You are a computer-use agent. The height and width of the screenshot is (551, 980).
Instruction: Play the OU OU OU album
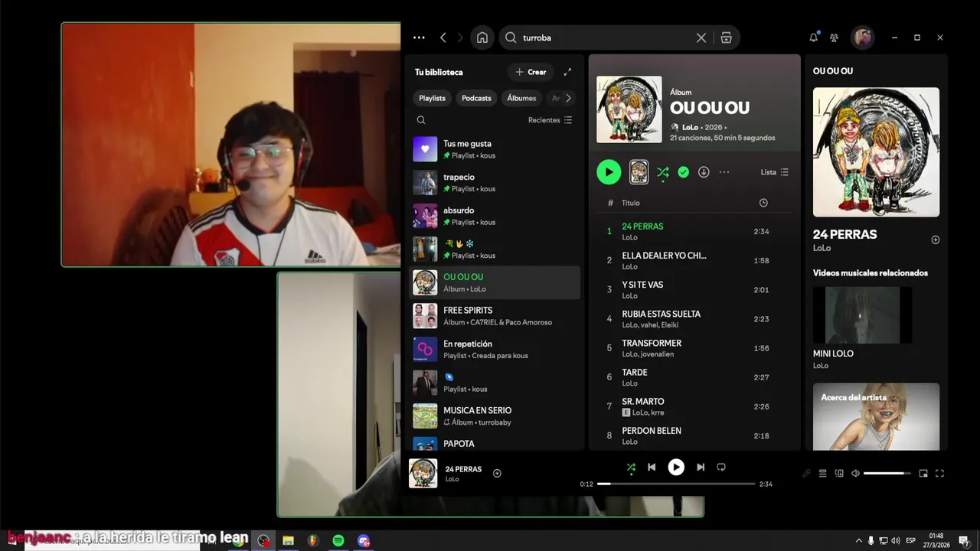coord(609,172)
